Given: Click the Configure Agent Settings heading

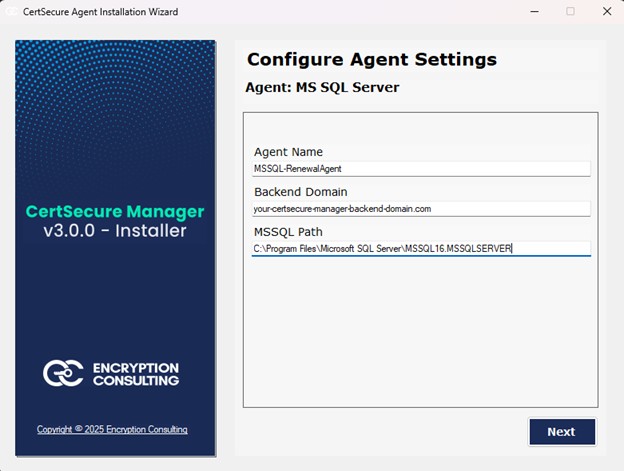Looking at the screenshot, I should [x=372, y=60].
